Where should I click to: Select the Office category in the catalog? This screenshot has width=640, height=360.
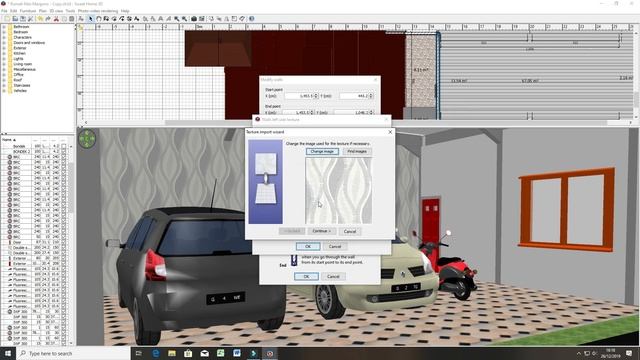click(18, 75)
